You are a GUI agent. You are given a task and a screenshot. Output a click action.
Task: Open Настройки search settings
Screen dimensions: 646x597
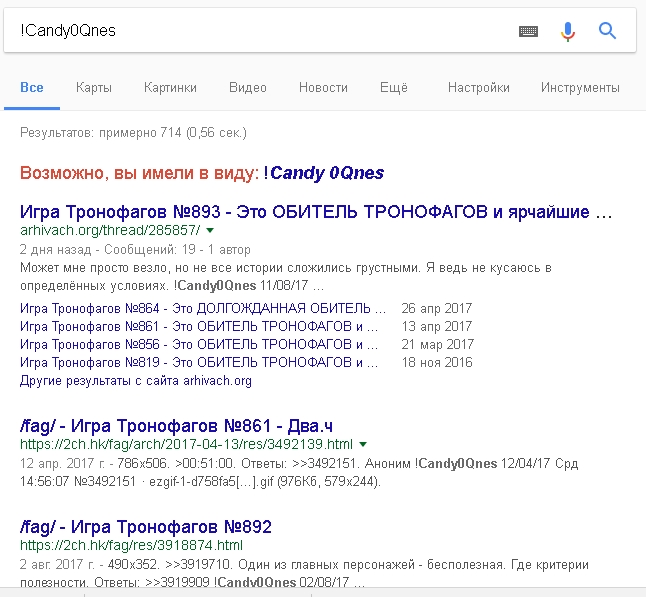point(479,88)
